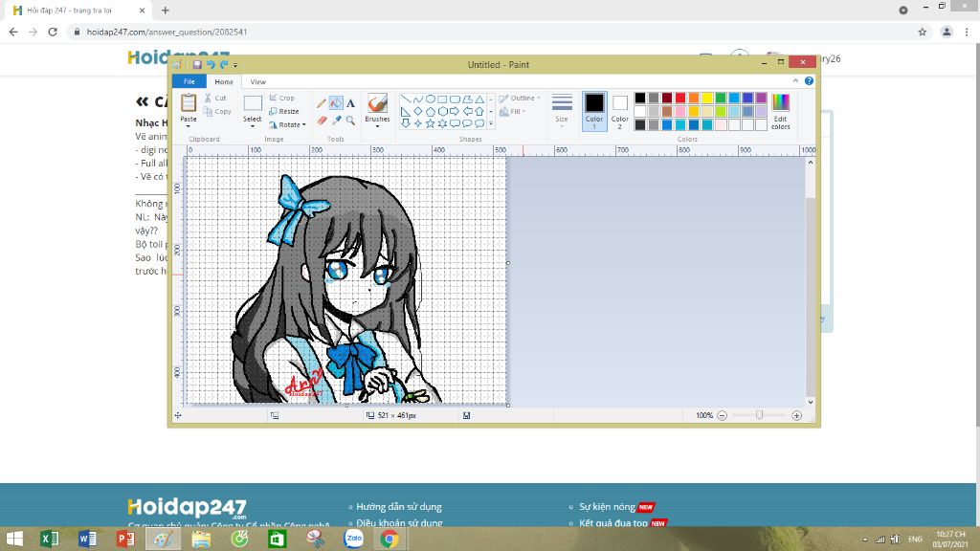Click the Crop button

coord(282,99)
